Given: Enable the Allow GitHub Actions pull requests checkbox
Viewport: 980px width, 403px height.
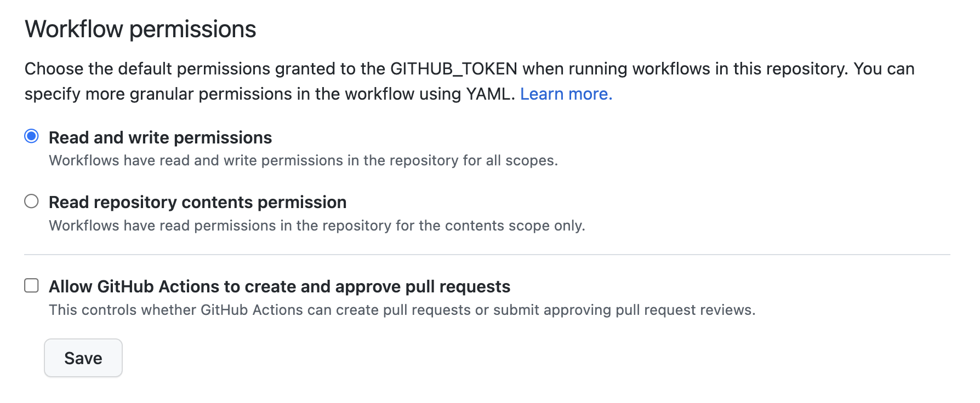Looking at the screenshot, I should [x=32, y=286].
